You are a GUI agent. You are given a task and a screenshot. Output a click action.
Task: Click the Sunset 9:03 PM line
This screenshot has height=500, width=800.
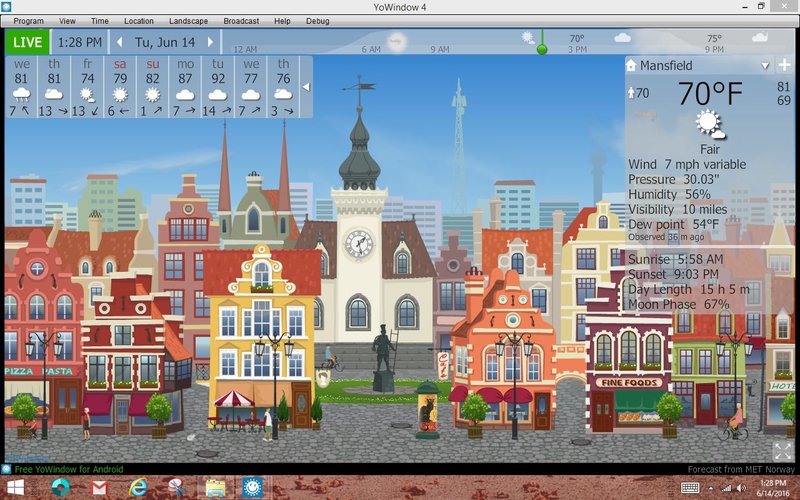coord(673,274)
